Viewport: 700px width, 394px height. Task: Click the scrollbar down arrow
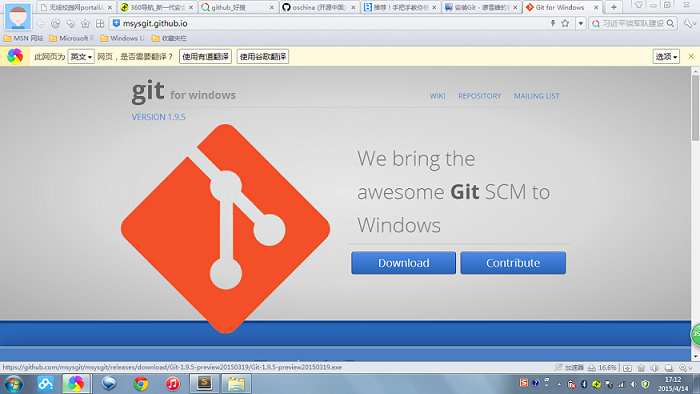[696, 357]
